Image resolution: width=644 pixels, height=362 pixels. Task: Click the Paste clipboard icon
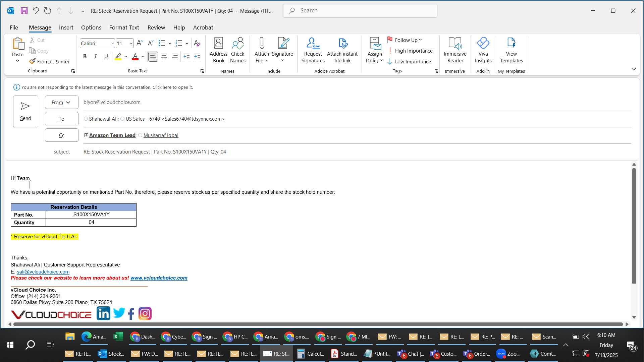(x=18, y=44)
